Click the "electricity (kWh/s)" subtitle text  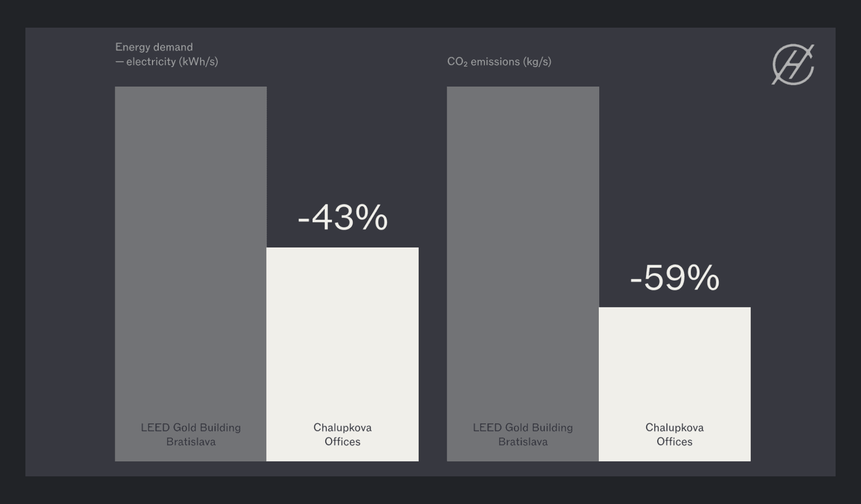tap(172, 62)
